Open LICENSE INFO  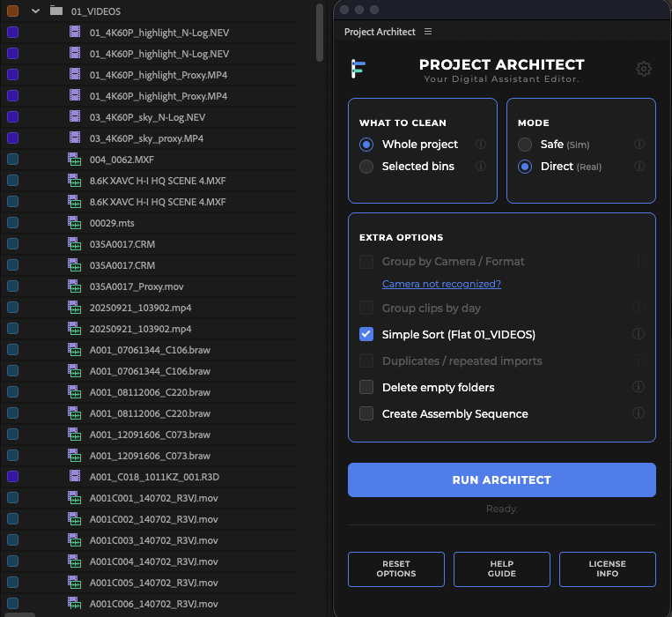click(x=608, y=569)
